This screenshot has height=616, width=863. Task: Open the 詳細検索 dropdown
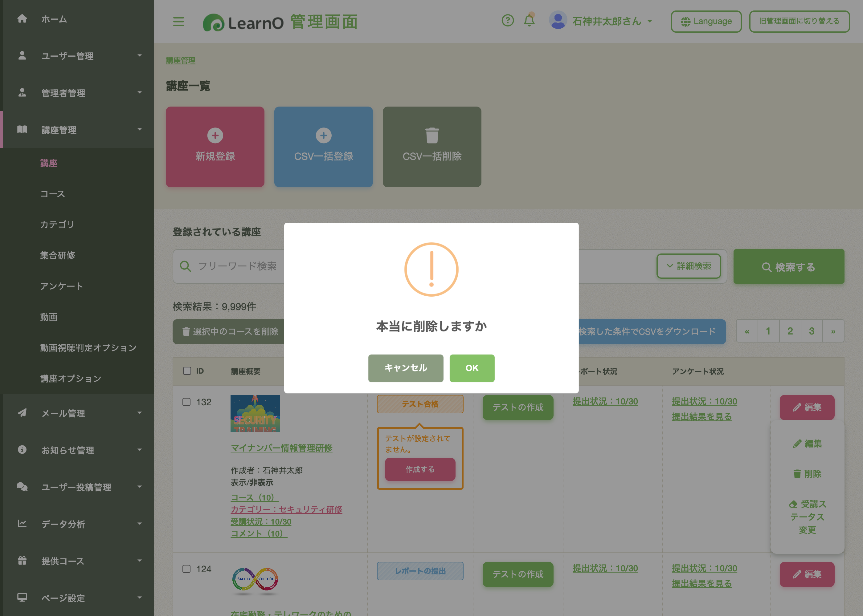[689, 266]
